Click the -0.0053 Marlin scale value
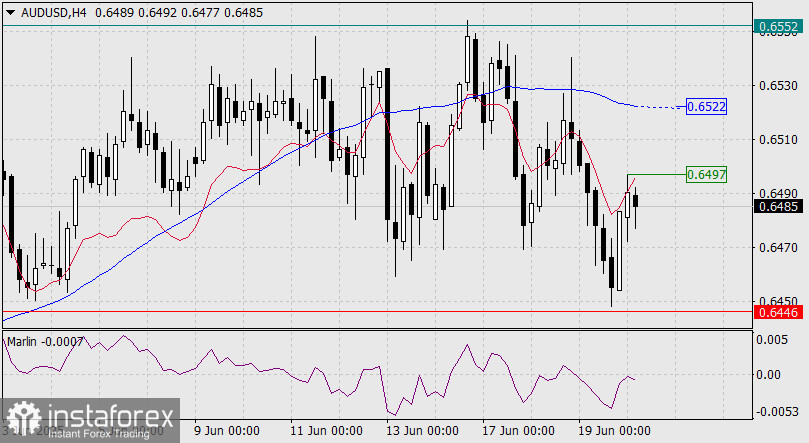This screenshot has width=809, height=443. pos(777,412)
